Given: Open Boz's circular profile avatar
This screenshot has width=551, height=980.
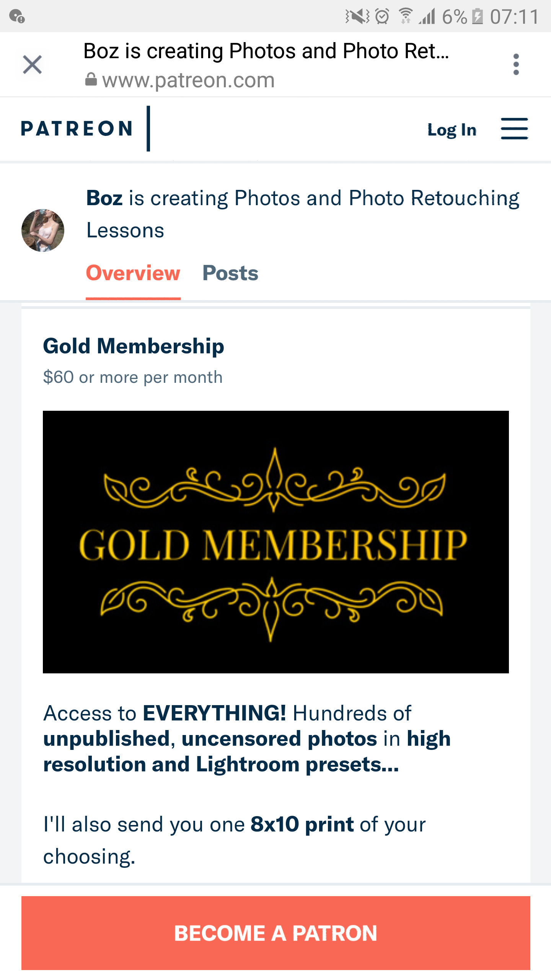Looking at the screenshot, I should click(x=43, y=230).
